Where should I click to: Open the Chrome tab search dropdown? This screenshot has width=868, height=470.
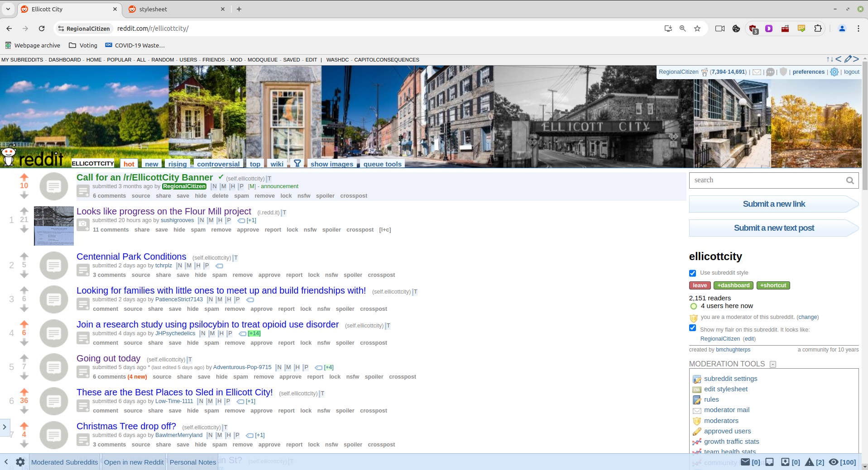(x=8, y=9)
